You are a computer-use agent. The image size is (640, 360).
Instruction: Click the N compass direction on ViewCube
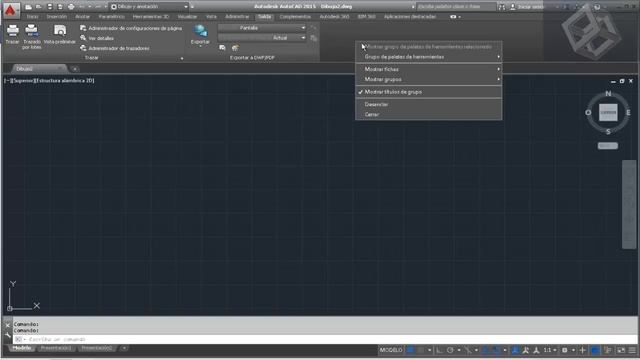pos(608,94)
